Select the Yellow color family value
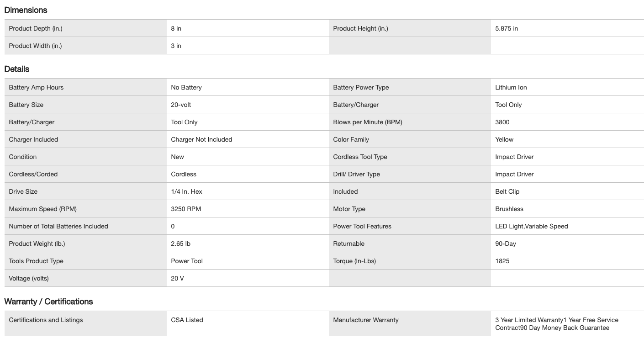Image resolution: width=644 pixels, height=339 pixels. [504, 139]
